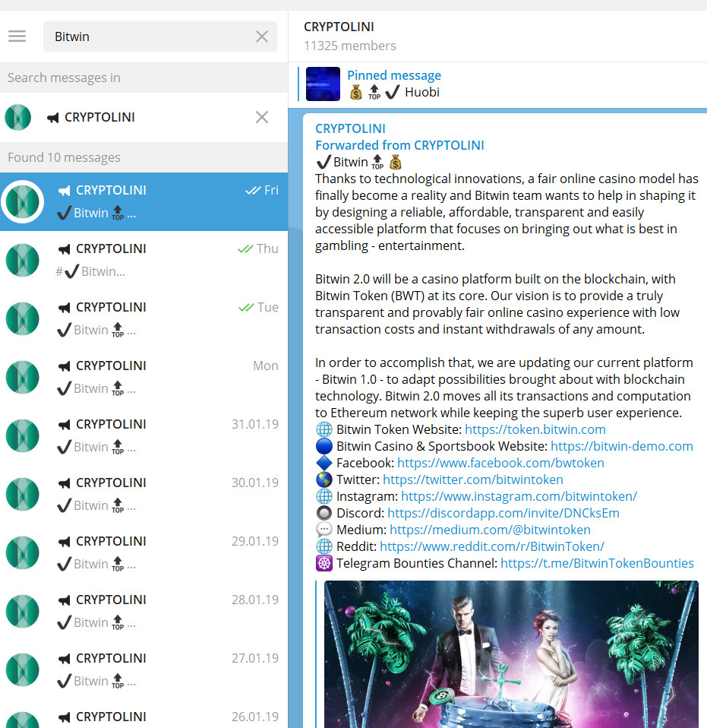
Task: Open the search result dated 28.01.19
Action: pyautogui.click(x=144, y=611)
